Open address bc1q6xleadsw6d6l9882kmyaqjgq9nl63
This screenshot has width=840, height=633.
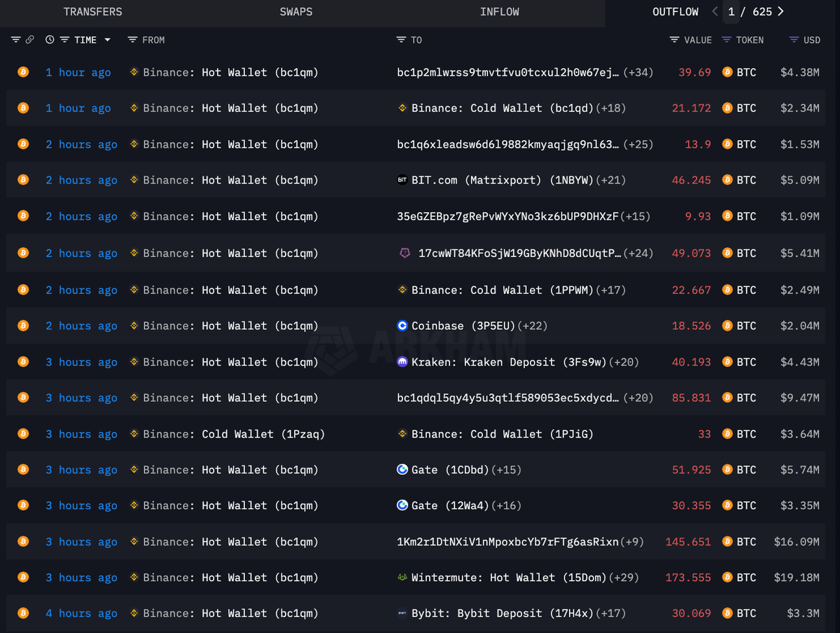point(508,144)
